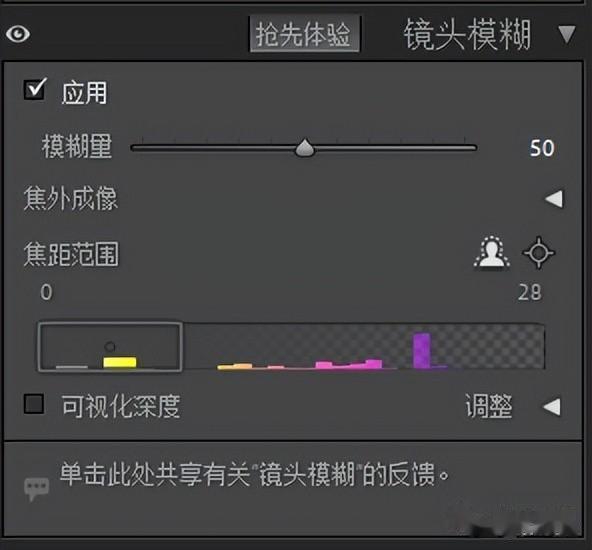592x550 pixels.
Task: Click the yellow depth bar in histogram
Action: (120, 362)
